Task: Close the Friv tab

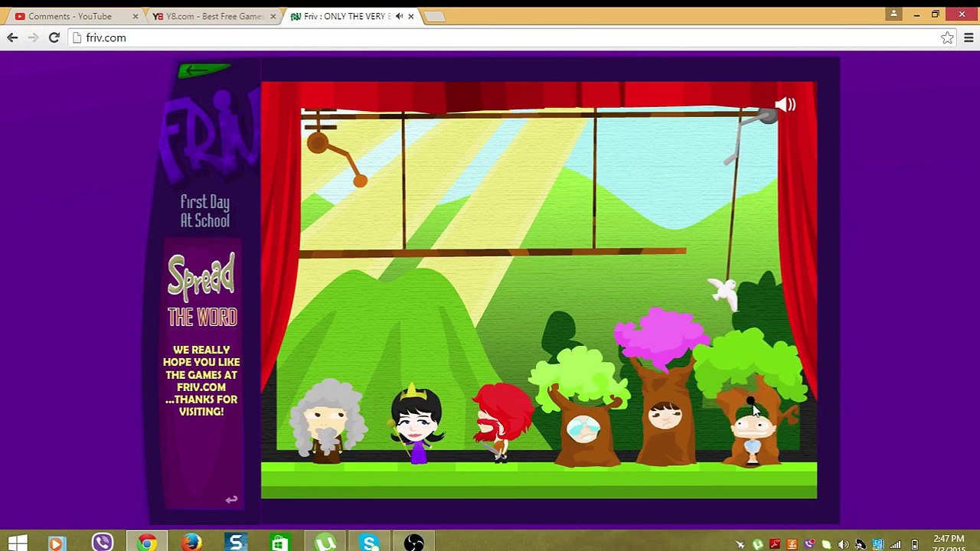Action: (411, 16)
